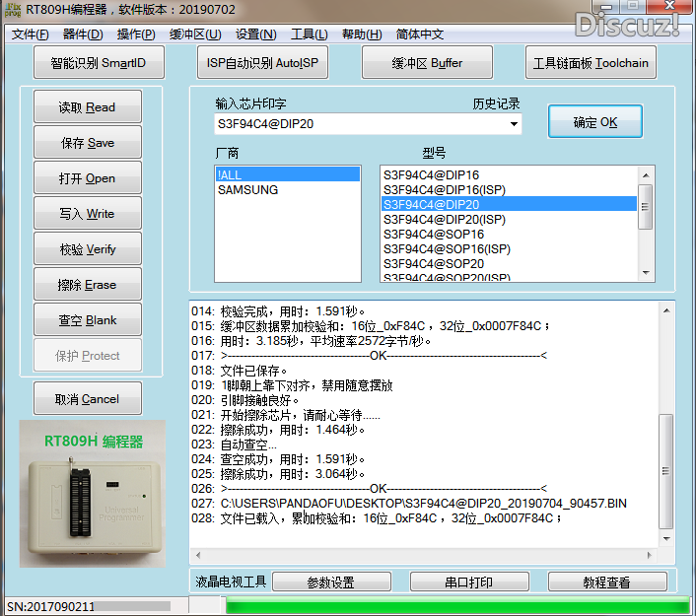
Task: Expand the 历史记录 chip name dropdown
Action: (514, 124)
